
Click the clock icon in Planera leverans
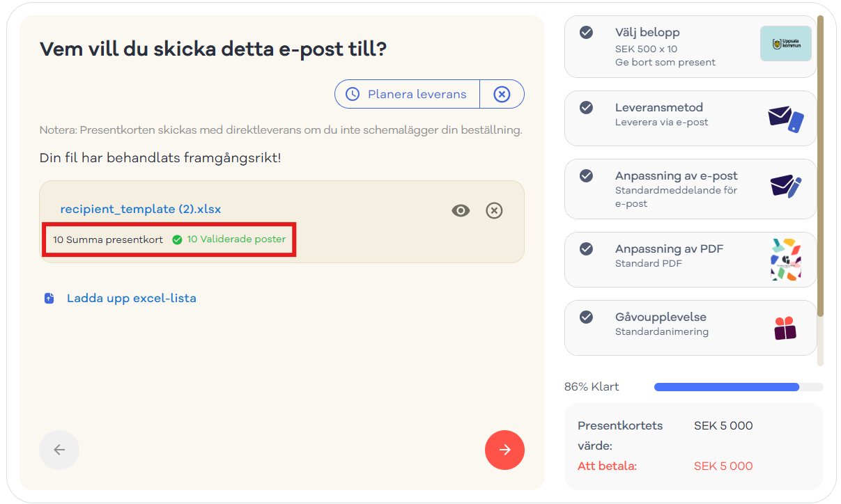[x=353, y=94]
